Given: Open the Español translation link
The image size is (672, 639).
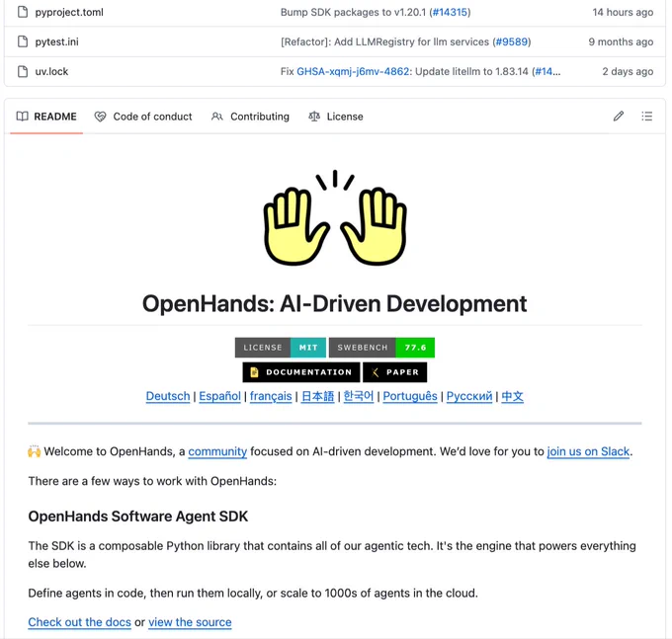Looking at the screenshot, I should point(219,396).
